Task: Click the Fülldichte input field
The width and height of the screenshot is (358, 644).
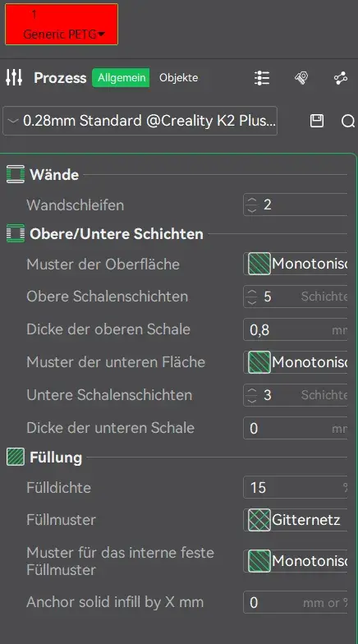Action: coord(296,488)
